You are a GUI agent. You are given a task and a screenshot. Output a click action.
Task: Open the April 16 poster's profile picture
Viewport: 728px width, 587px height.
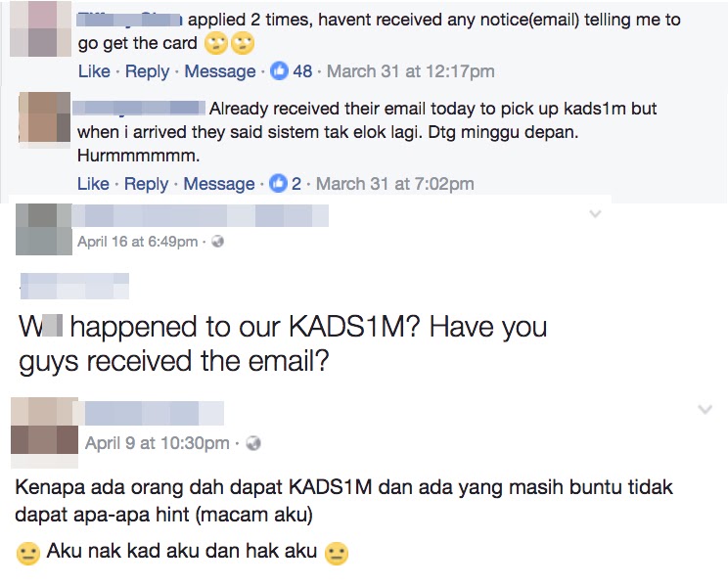[x=44, y=229]
